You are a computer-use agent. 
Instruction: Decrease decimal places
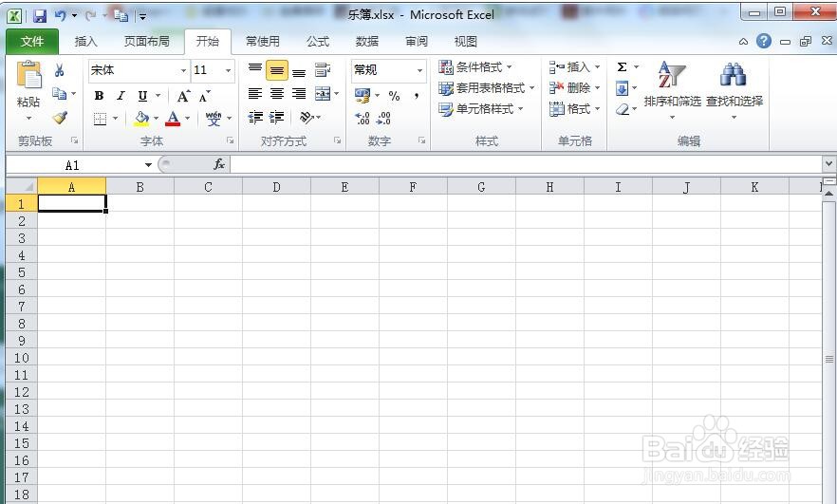pyautogui.click(x=383, y=118)
